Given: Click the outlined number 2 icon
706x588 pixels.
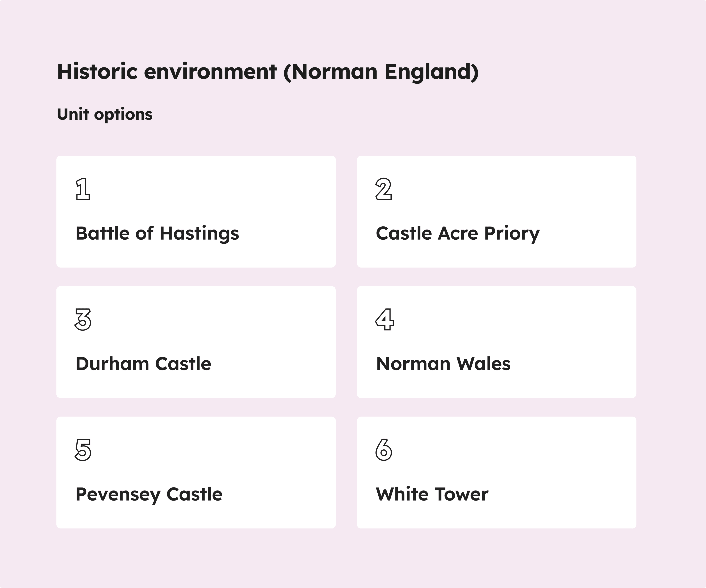Looking at the screenshot, I should [384, 189].
